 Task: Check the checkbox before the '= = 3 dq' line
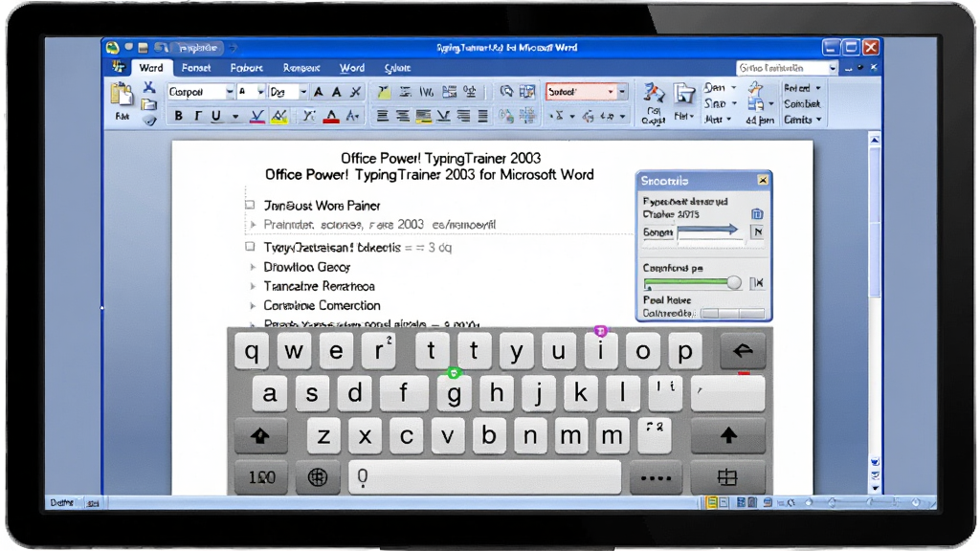pos(250,247)
